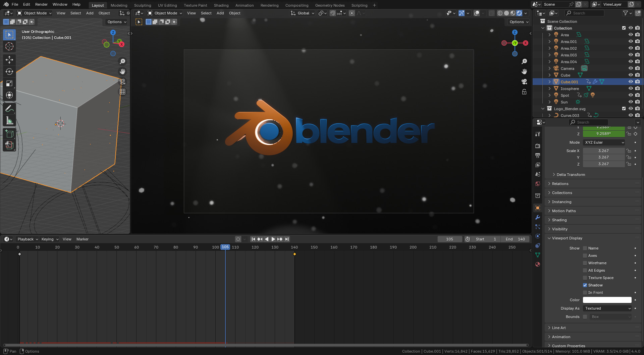
Task: Switch to the Modeling workspace tab
Action: coord(119,5)
